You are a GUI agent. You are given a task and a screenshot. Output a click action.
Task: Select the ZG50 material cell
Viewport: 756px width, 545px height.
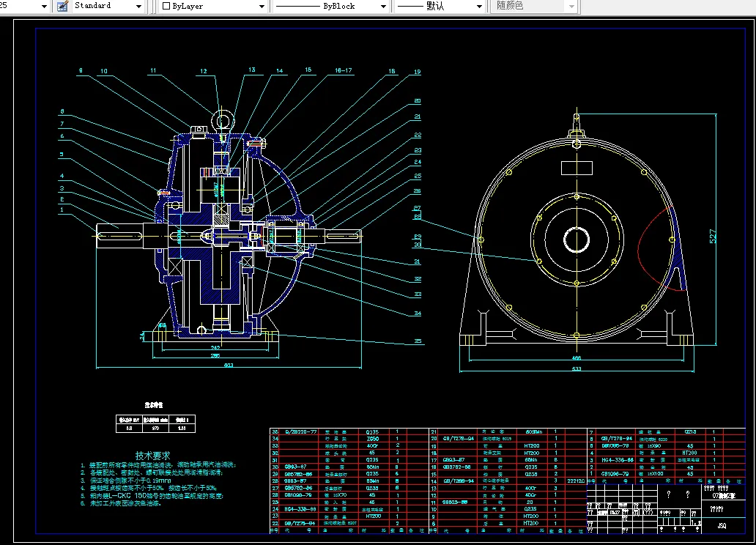(373, 439)
